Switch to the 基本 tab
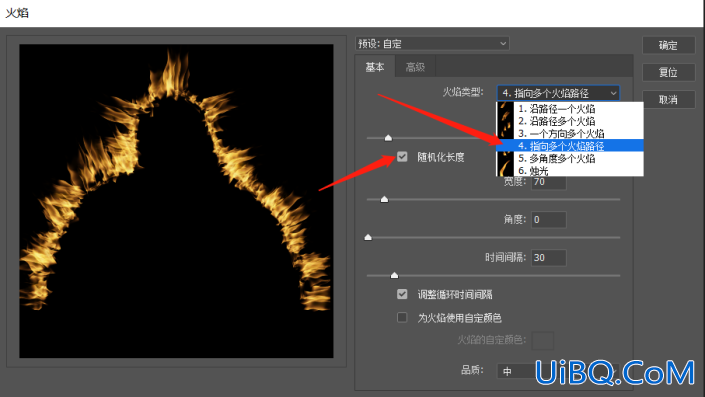Image resolution: width=705 pixels, height=397 pixels. tap(375, 67)
